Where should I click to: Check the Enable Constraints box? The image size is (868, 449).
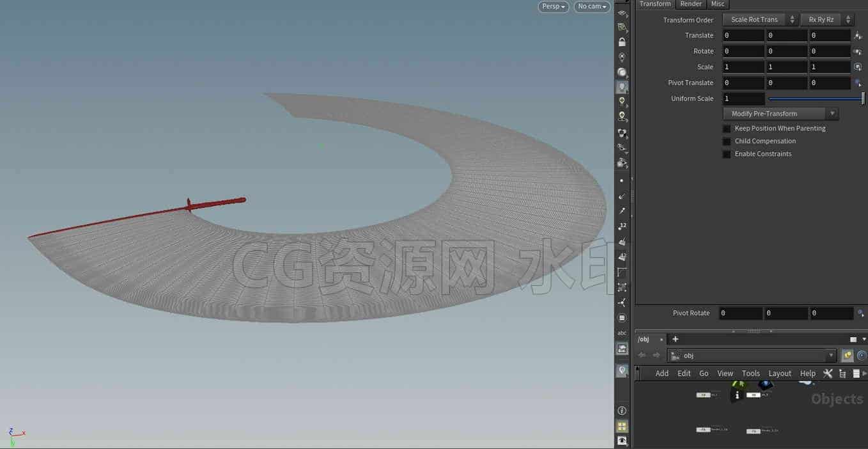click(x=727, y=154)
